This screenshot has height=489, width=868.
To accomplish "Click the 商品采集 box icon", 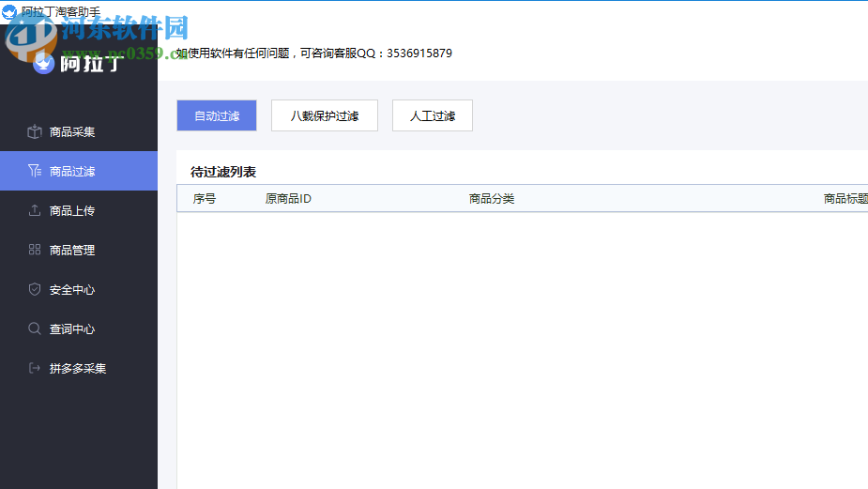I will click(x=35, y=131).
